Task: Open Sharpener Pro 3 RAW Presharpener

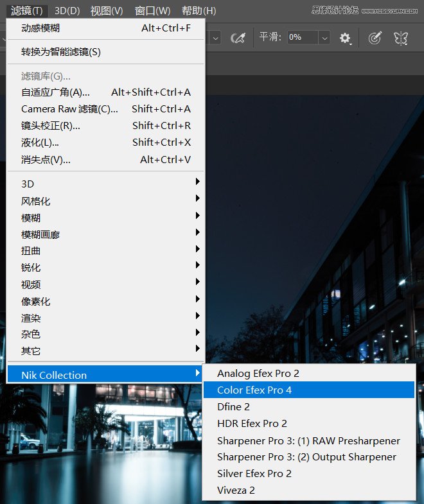Action: [309, 440]
